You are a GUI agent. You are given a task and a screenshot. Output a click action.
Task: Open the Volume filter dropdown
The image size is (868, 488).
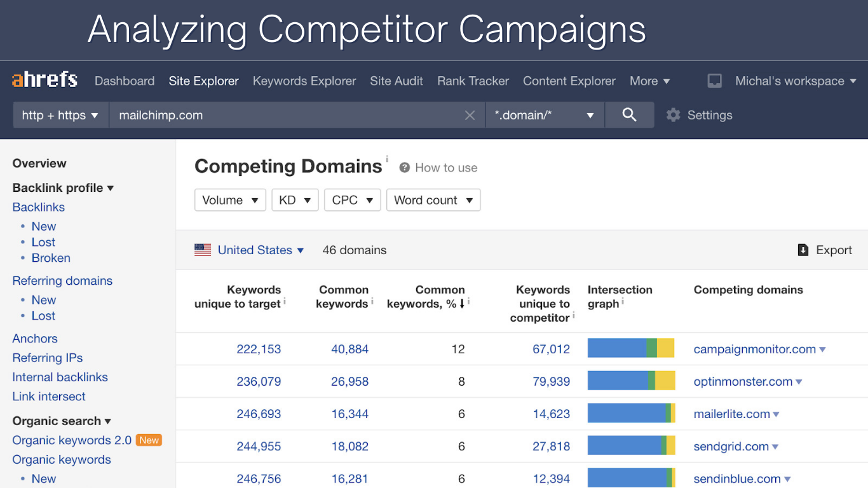[x=230, y=200]
